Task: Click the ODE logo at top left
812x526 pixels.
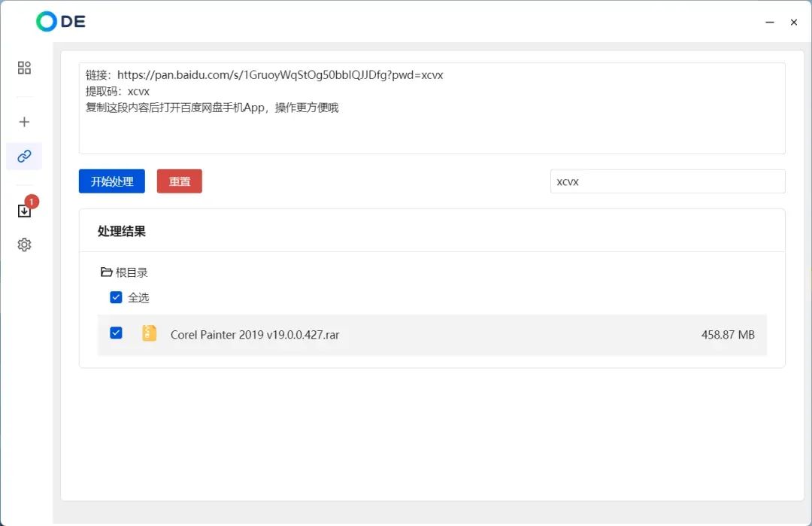Action: tap(61, 21)
